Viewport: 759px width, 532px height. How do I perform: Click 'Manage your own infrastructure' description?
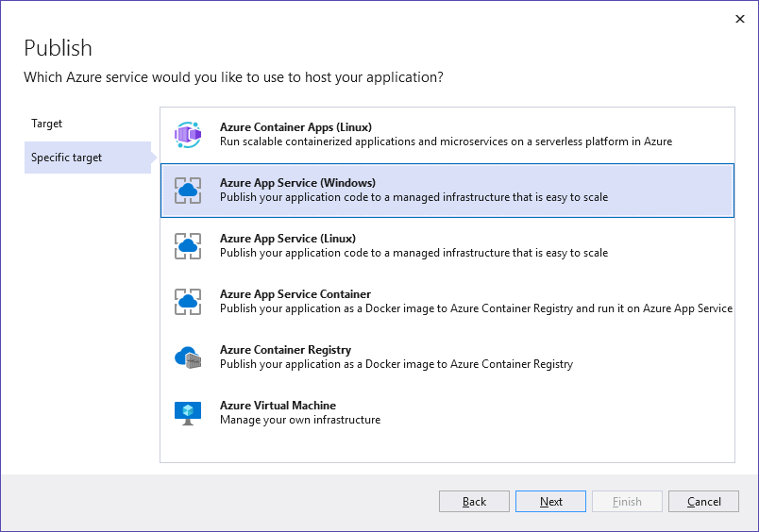pos(300,420)
